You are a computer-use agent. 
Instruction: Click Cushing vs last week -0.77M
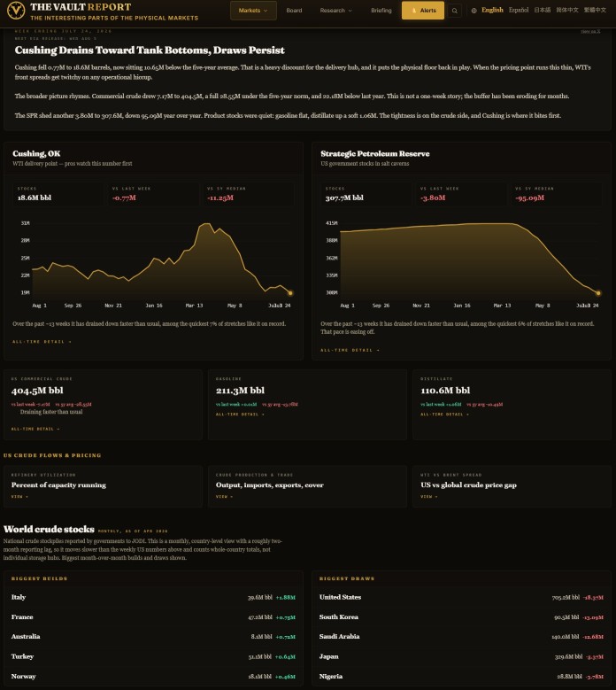124,198
